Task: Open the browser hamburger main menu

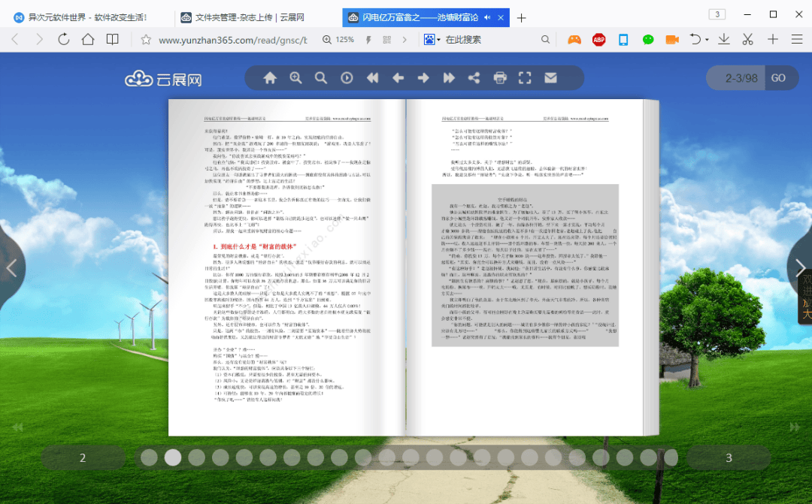Action: (x=797, y=39)
